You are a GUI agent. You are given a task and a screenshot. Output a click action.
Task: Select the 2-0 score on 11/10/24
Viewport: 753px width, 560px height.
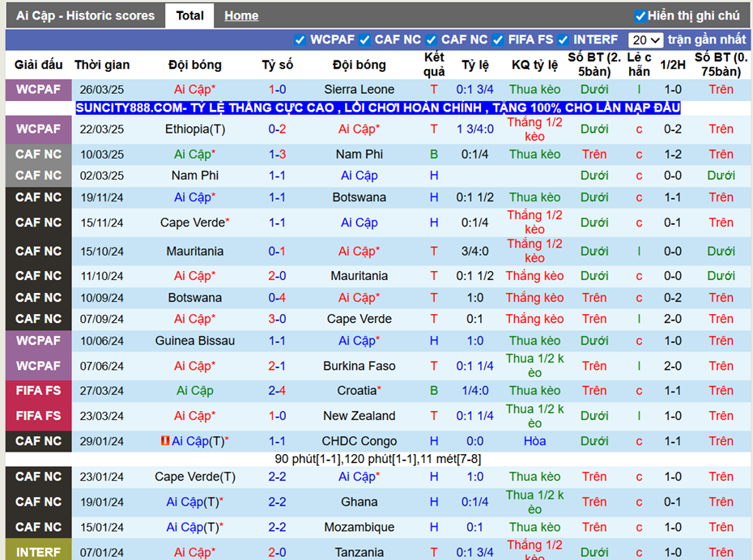pyautogui.click(x=277, y=276)
